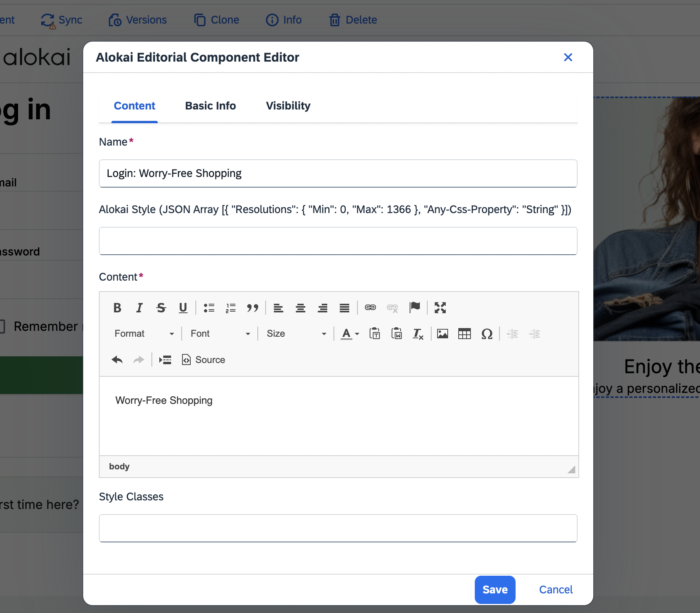Insert a block quote

pyautogui.click(x=253, y=308)
